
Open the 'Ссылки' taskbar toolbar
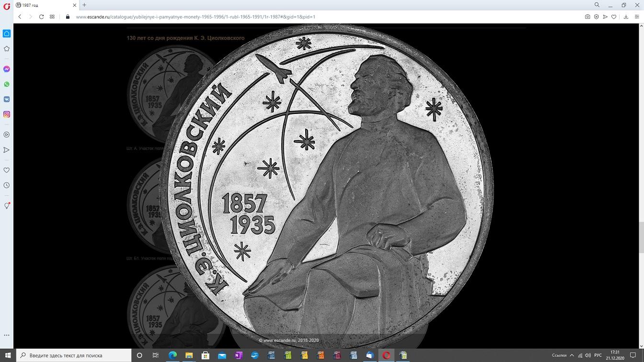pos(559,355)
